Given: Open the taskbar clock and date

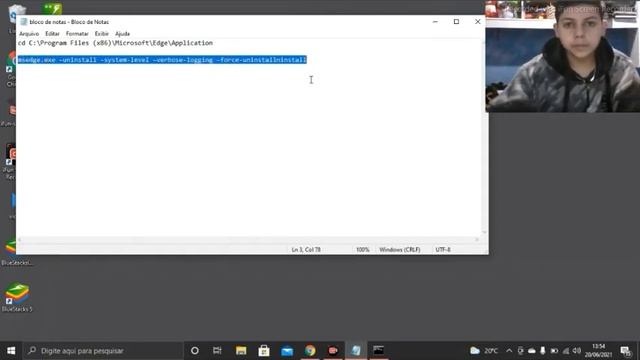Looking at the screenshot, I should pyautogui.click(x=598, y=351).
